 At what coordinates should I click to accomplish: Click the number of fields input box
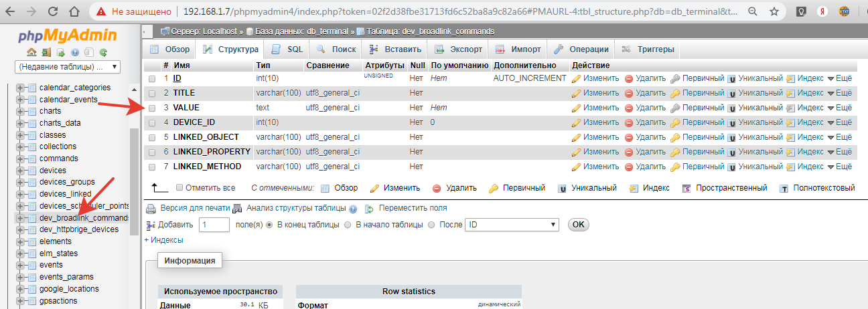tap(214, 225)
